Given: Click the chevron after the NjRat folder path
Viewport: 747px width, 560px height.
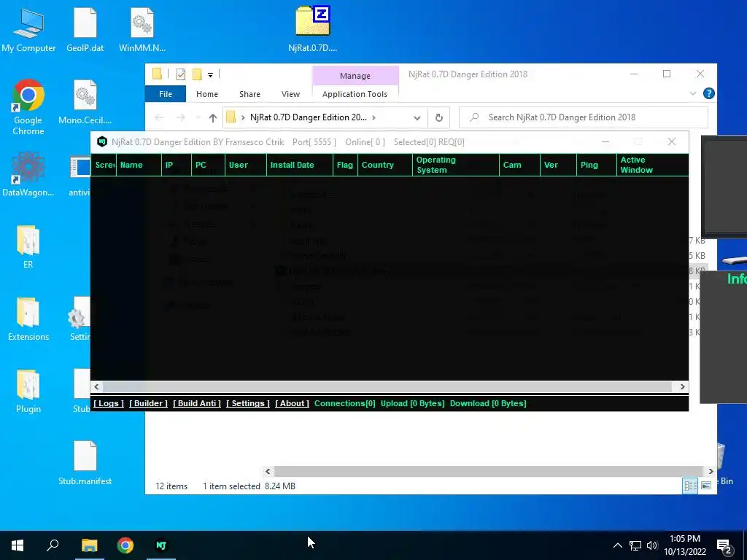Looking at the screenshot, I should point(374,117).
